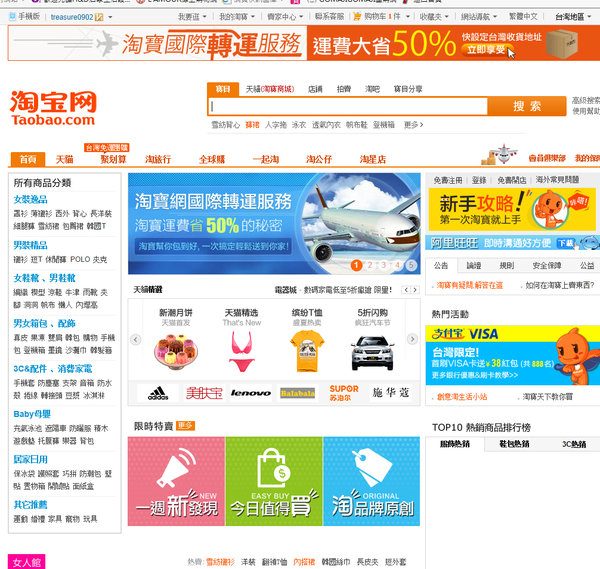The height and width of the screenshot is (569, 600).
Task: Open the 天貓 navigation menu item
Action: coord(64,159)
